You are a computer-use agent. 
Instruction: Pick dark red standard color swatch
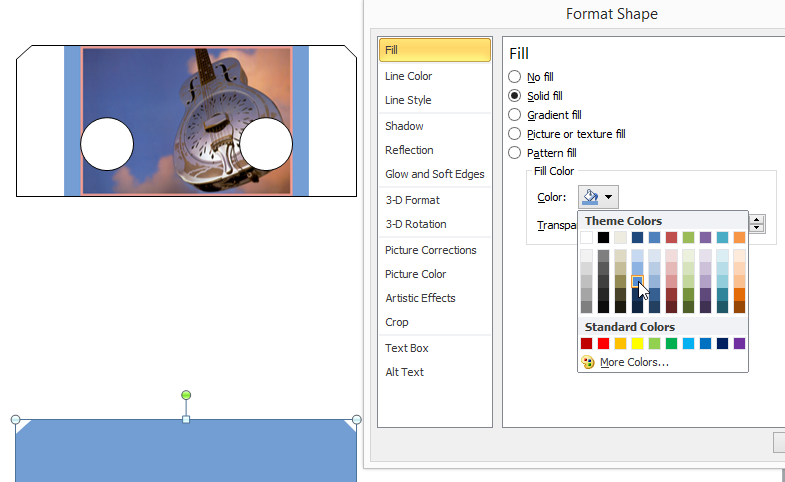586,343
